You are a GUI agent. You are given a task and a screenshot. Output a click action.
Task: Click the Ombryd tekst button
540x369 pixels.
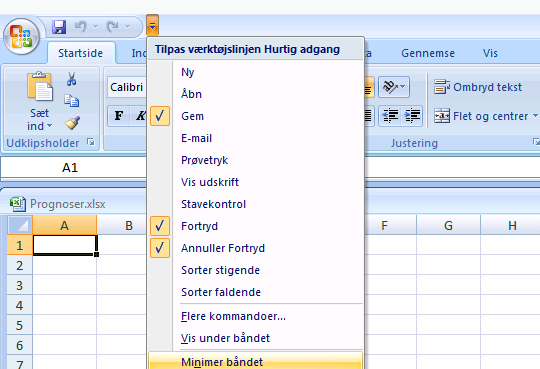pos(478,87)
